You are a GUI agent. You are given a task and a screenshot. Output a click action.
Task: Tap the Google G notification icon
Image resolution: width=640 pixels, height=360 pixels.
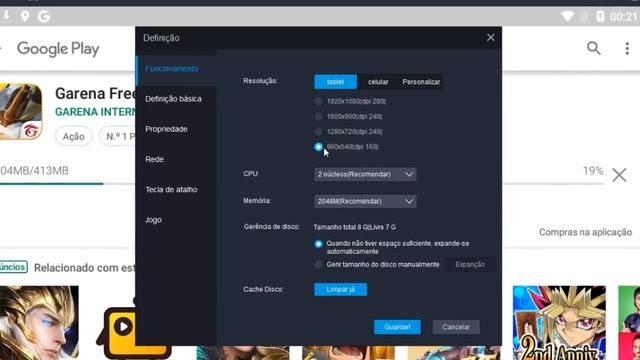point(44,16)
